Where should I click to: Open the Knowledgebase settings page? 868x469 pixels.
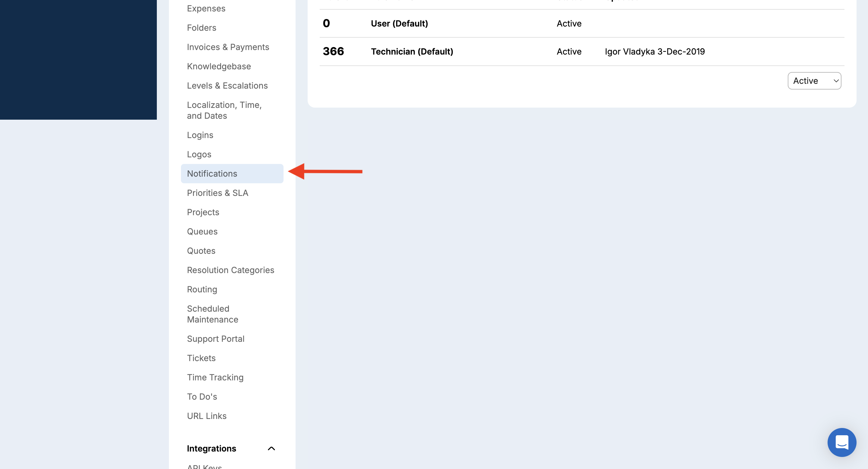(x=219, y=66)
